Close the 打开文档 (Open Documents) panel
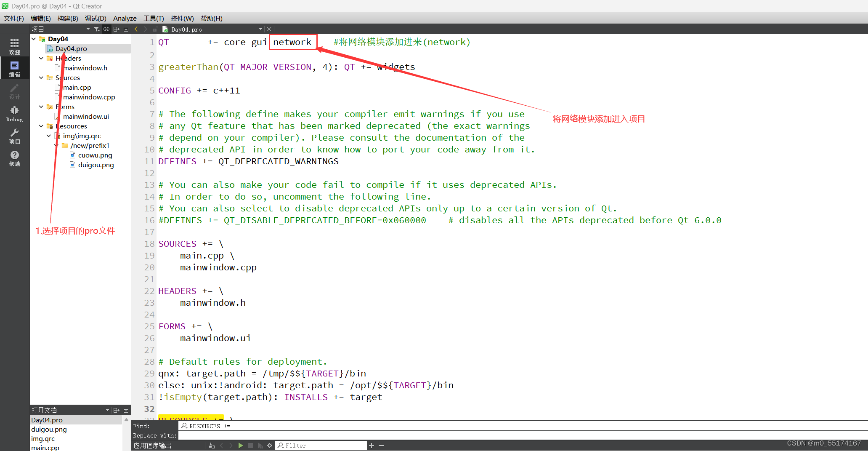The height and width of the screenshot is (451, 868). pos(126,410)
